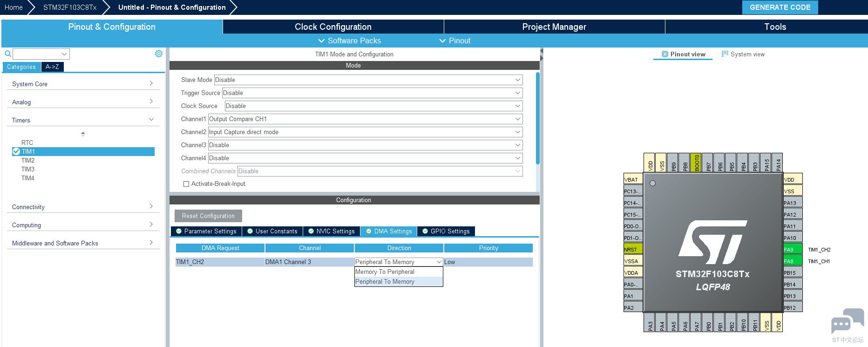This screenshot has width=868, height=347.
Task: Collapse the Timers category
Action: pos(83,120)
